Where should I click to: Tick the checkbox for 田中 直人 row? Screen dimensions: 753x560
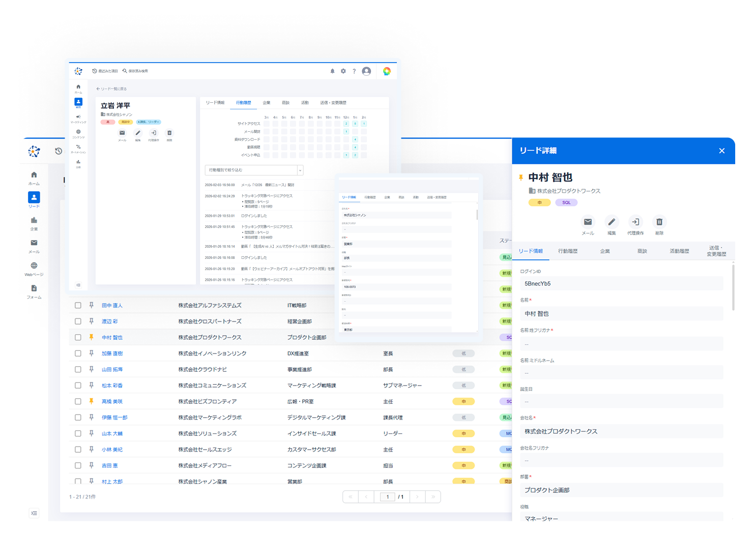click(78, 306)
